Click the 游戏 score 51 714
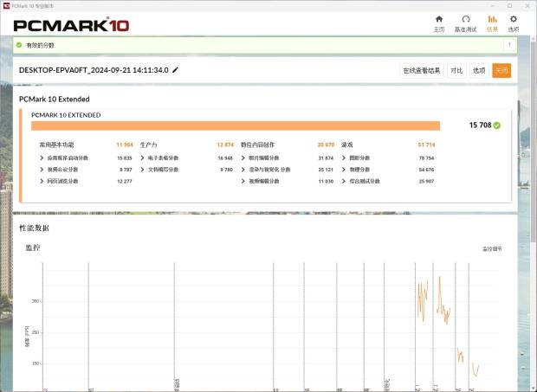Screen dimensions: 537x392 (426, 145)
